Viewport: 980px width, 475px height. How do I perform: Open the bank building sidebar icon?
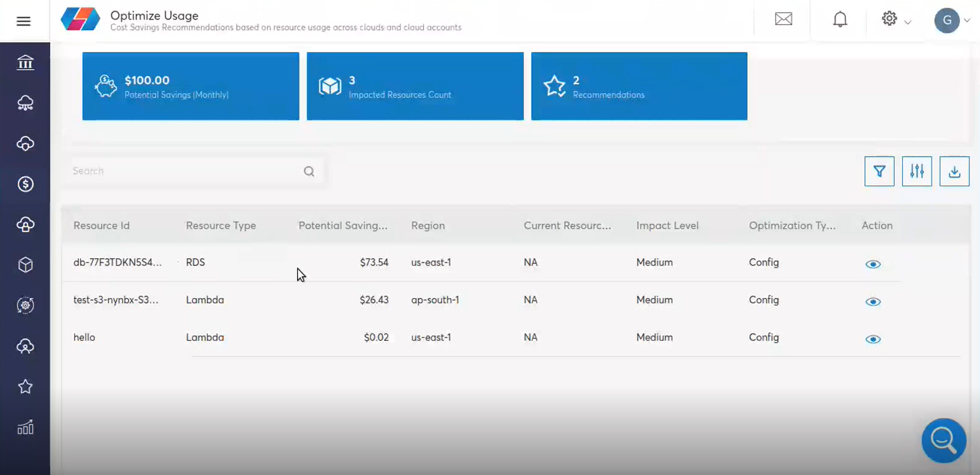click(25, 62)
